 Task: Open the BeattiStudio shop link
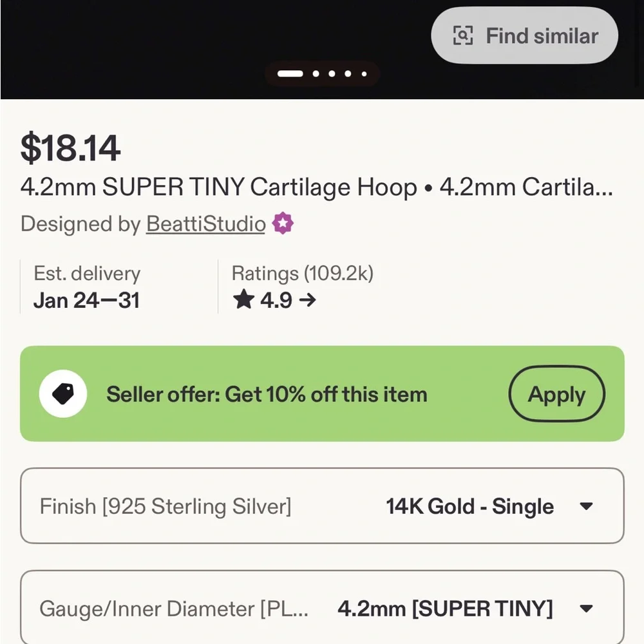pos(205,224)
